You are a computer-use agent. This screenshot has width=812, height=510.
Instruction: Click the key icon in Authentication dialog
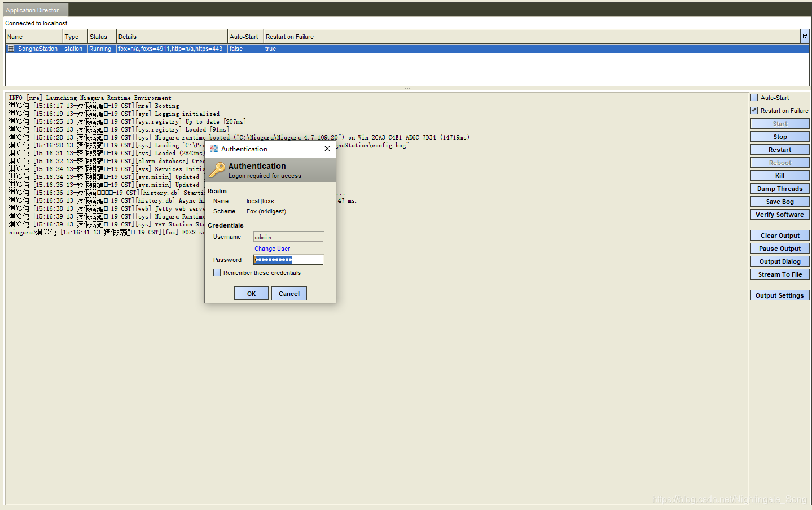click(217, 169)
